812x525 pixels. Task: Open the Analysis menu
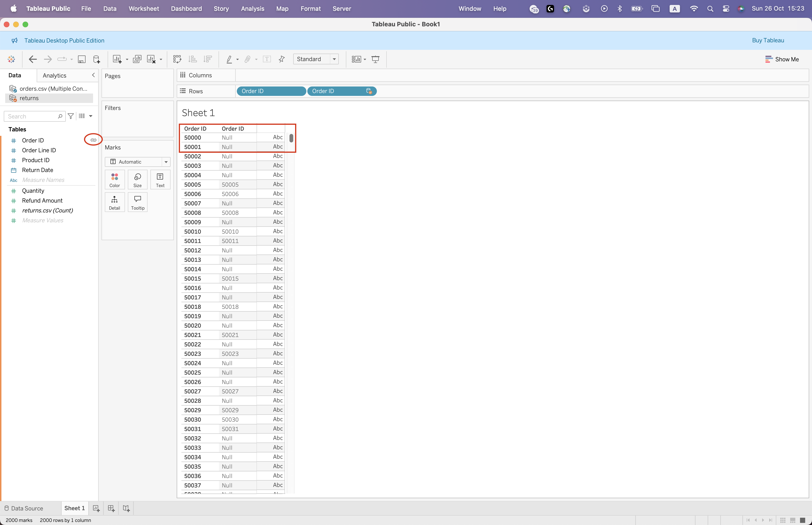[252, 8]
